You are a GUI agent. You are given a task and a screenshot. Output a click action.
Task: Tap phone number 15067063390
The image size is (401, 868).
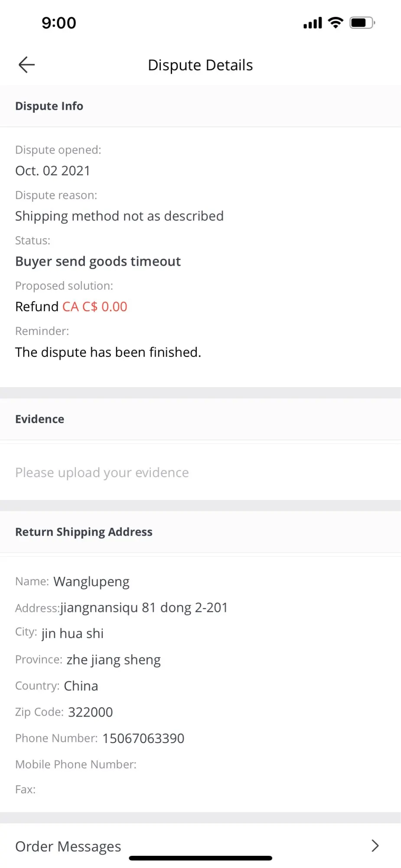(x=143, y=738)
